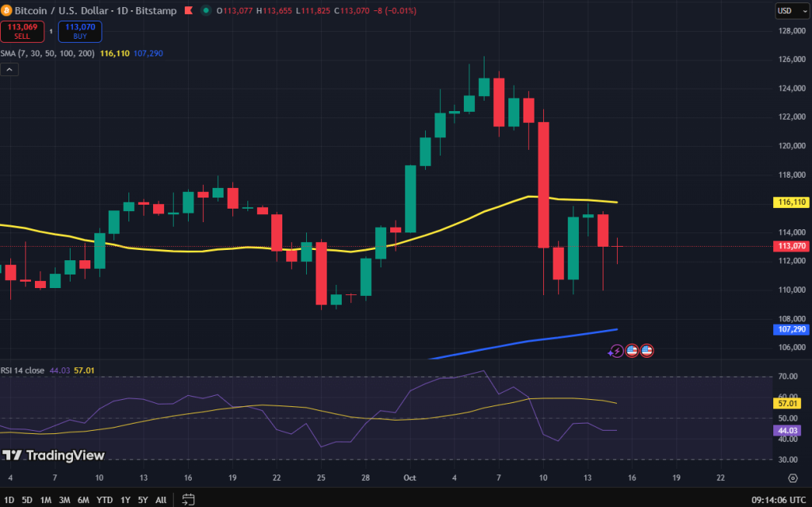The image size is (812, 507).
Task: Click the first US flag event icon
Action: tap(631, 350)
